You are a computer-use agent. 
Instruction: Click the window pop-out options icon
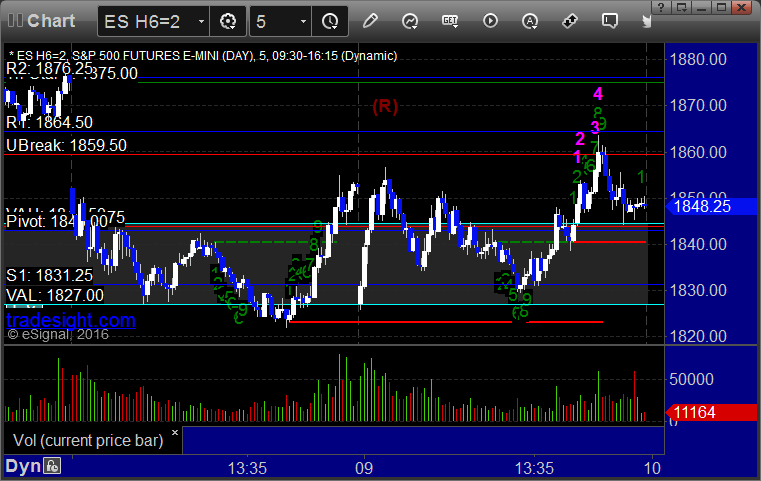(x=681, y=7)
